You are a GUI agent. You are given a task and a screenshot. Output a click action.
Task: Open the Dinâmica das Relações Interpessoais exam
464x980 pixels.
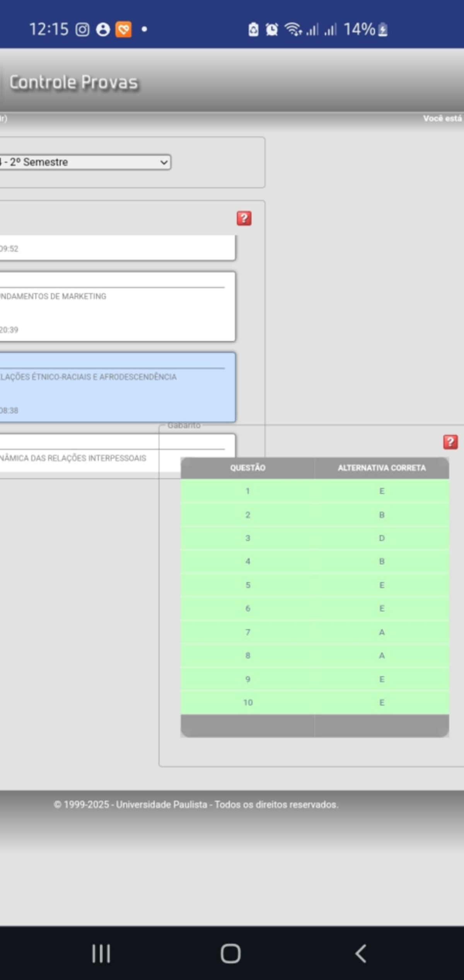77,458
